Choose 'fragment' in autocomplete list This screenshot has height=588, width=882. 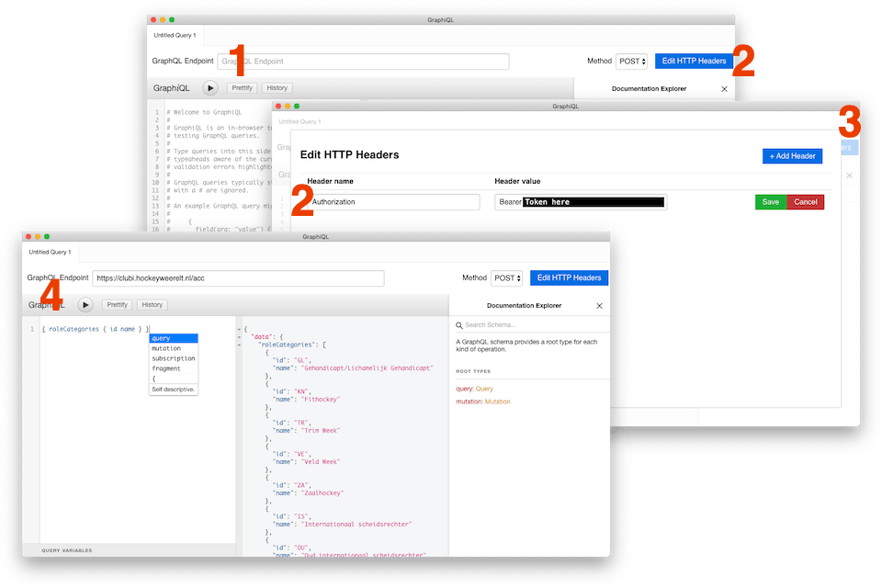pos(174,368)
